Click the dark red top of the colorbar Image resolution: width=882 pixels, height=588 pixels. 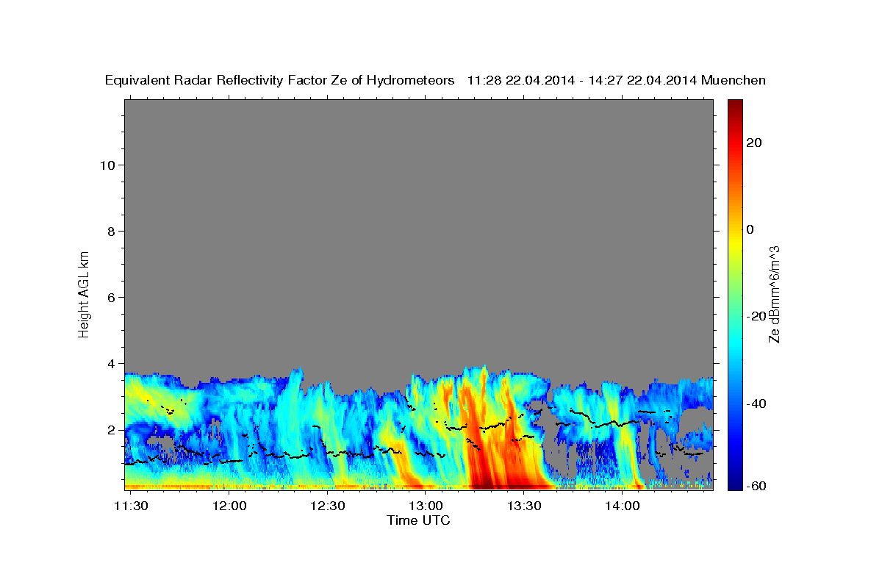coord(734,107)
